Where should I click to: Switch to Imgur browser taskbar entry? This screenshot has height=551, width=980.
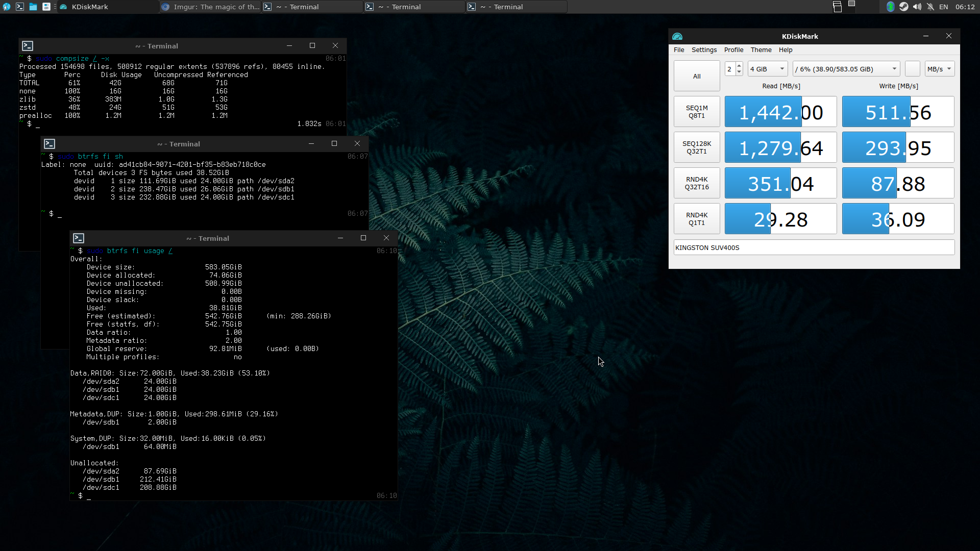[x=211, y=7]
